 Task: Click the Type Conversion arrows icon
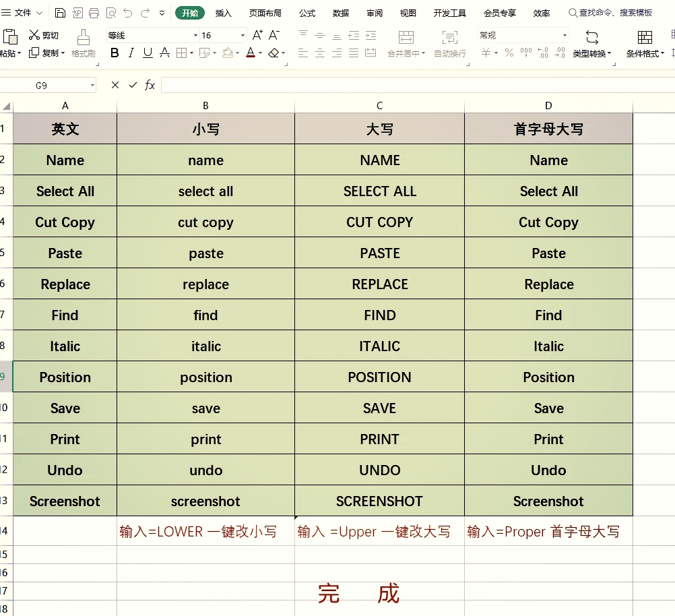point(592,38)
